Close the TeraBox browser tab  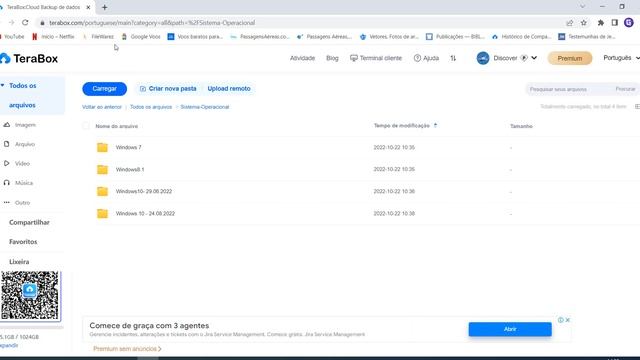tap(88, 7)
